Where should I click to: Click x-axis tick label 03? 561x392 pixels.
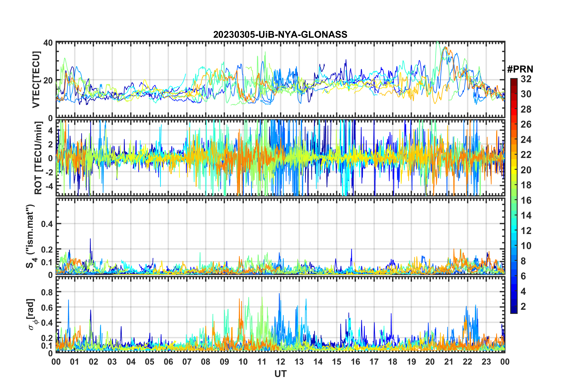point(112,362)
